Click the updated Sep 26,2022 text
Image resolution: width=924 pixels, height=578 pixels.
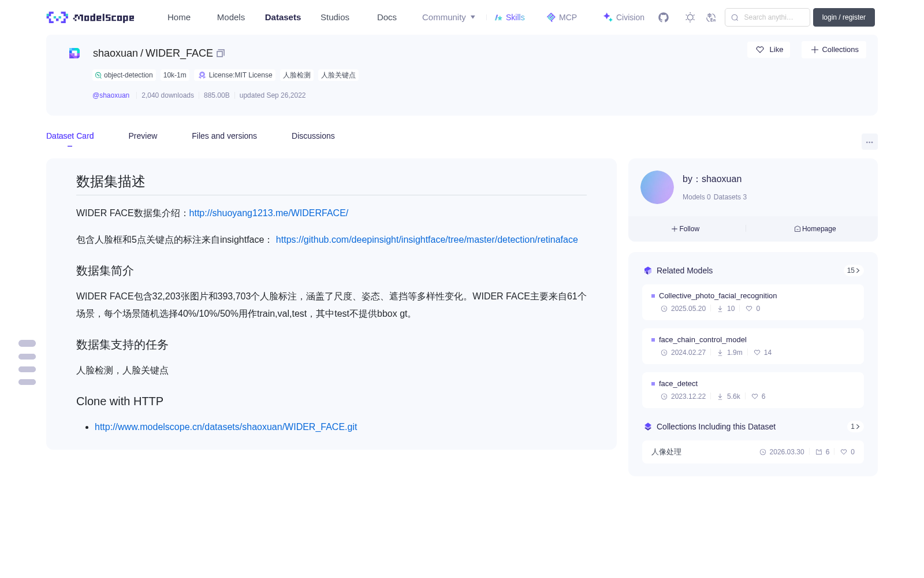point(273,95)
